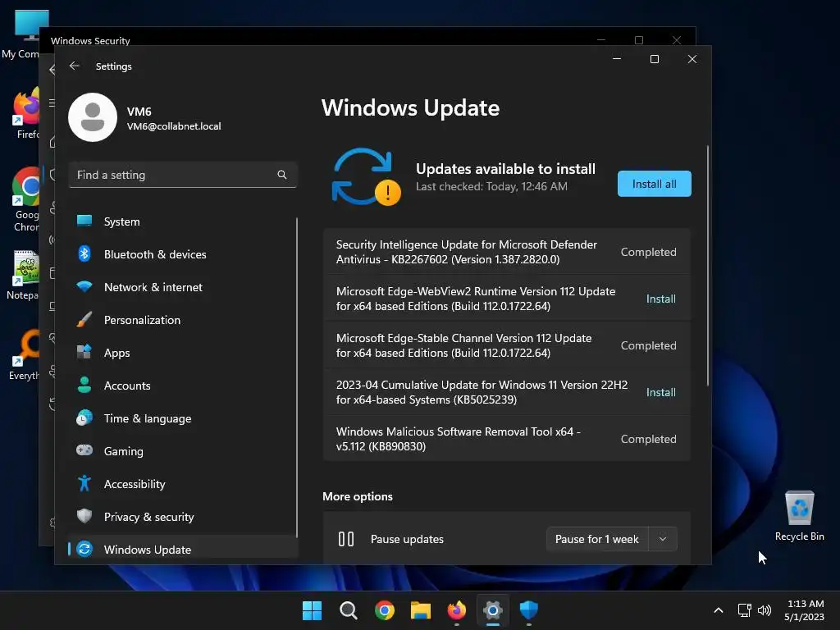Open the Recycle Bin desktop icon
Viewport: 840px width, 630px height.
coord(799,515)
